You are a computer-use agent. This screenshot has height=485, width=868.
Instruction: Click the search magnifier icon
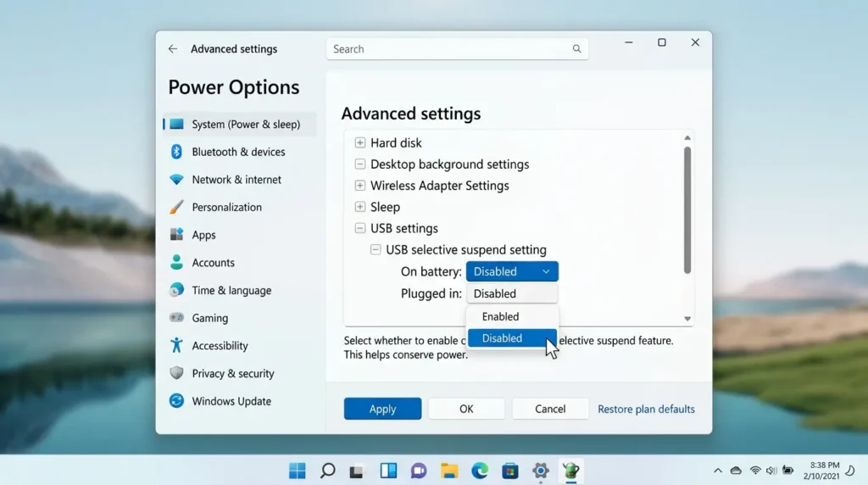[576, 48]
